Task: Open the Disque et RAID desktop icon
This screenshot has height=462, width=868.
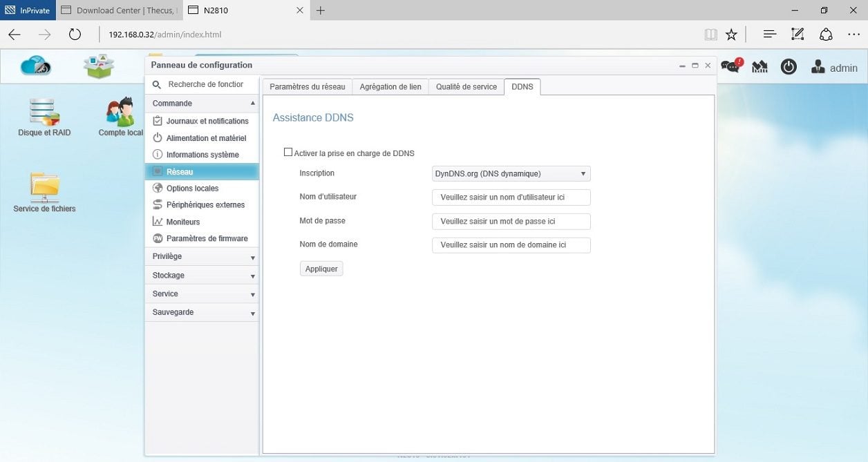Action: point(44,113)
